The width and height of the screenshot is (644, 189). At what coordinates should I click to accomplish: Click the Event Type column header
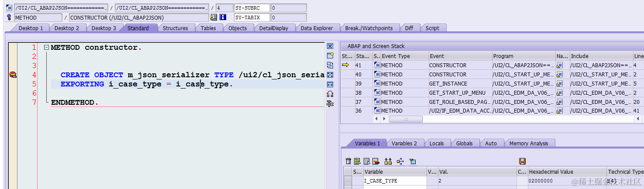tap(404, 56)
